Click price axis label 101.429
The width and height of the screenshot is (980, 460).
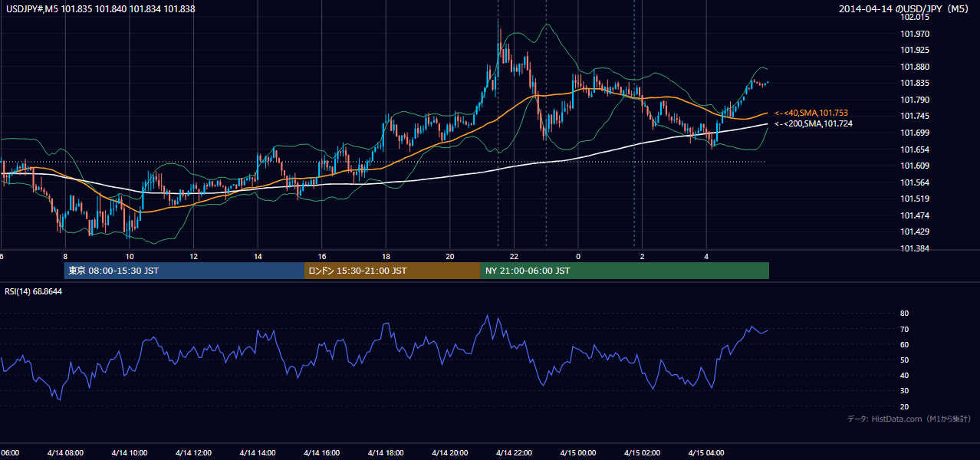[914, 232]
